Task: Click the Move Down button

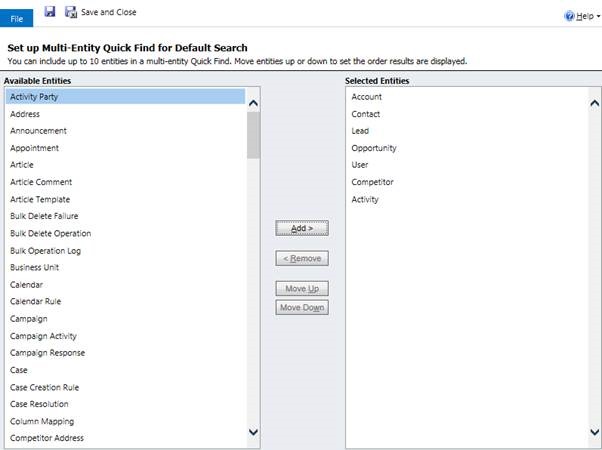Action: (302, 307)
